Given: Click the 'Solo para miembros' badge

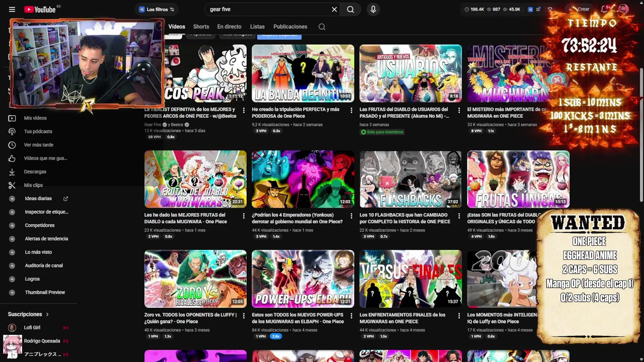Looking at the screenshot, I should click(x=382, y=132).
